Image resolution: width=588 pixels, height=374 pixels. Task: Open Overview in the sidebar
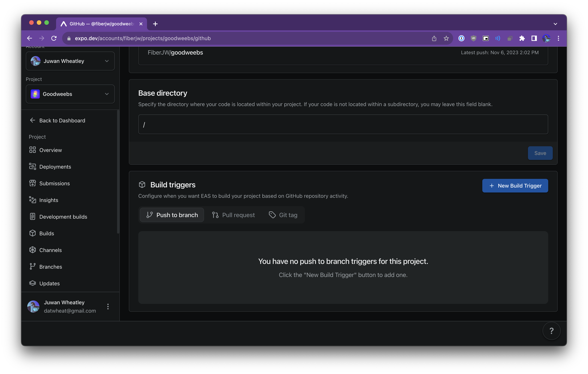[x=70, y=150]
